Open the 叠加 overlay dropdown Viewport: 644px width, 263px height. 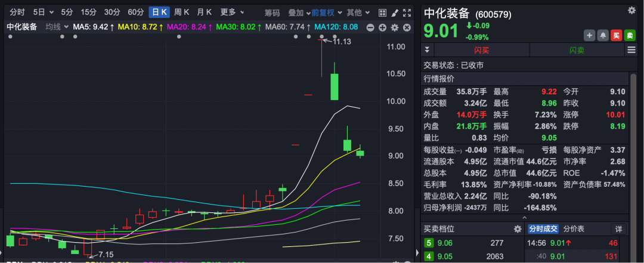pyautogui.click(x=299, y=13)
